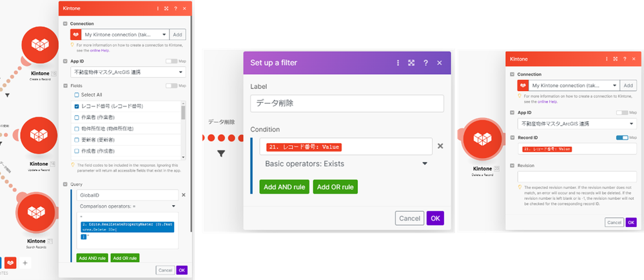
Task: Collapse Fields section in Search Records panel
Action: [65, 86]
